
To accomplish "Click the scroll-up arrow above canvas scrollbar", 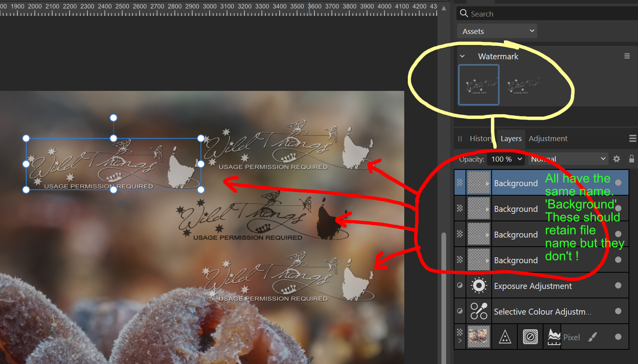I will point(444,8).
